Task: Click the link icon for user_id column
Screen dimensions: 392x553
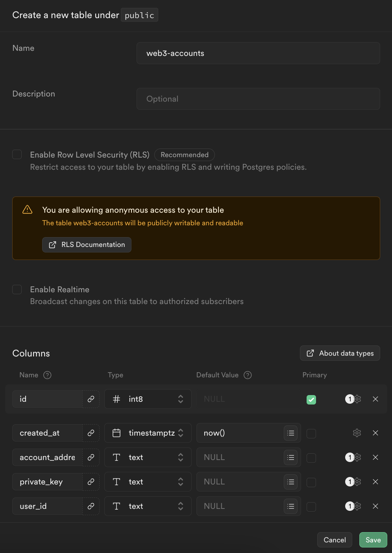Action: (91, 506)
